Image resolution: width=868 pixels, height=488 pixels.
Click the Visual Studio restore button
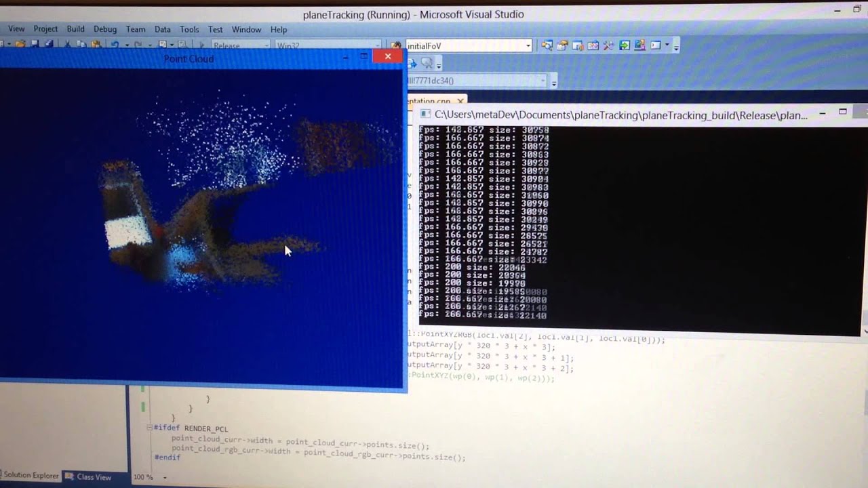point(857,9)
